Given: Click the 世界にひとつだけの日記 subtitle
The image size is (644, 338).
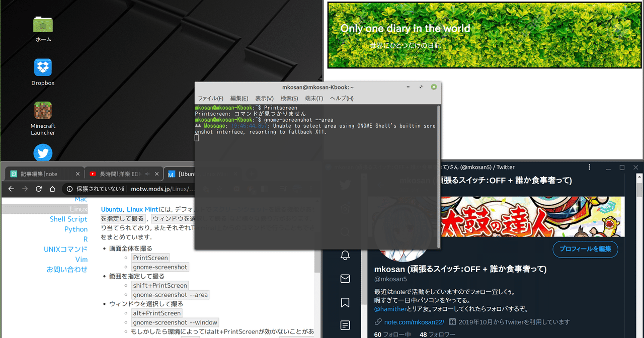Looking at the screenshot, I should coord(405,46).
